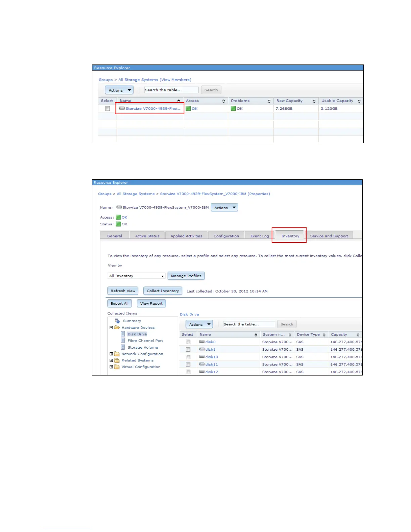This screenshot has height=532, width=411.
Task: Click the green Access status icon in the Storwize V7000-4939-Flex... row
Action: [188, 108]
